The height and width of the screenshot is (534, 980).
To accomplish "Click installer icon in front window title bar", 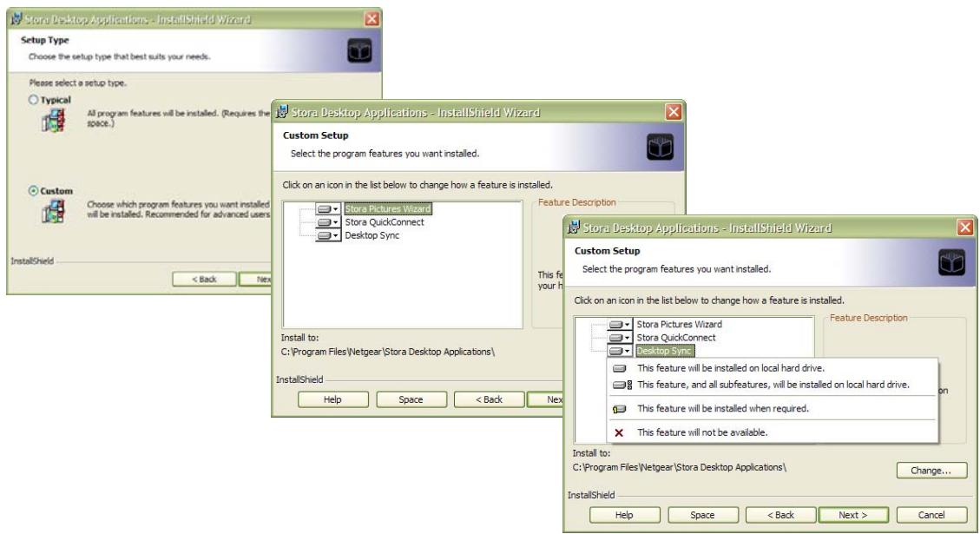I will [573, 227].
